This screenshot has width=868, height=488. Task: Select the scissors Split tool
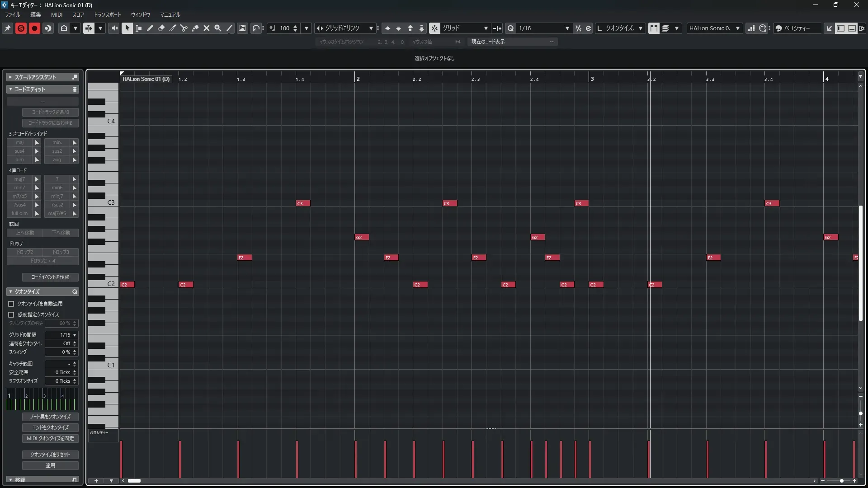184,28
